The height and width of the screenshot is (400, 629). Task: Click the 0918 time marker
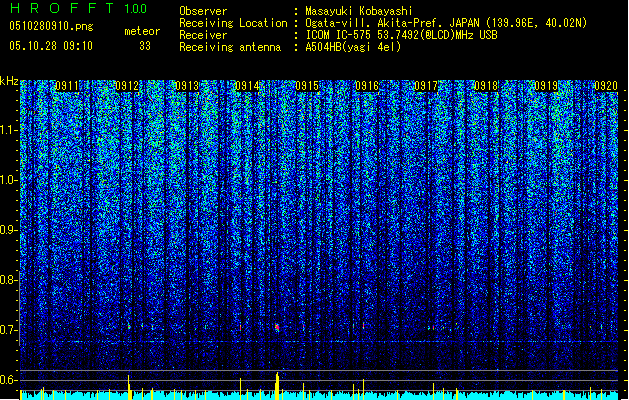coord(486,86)
